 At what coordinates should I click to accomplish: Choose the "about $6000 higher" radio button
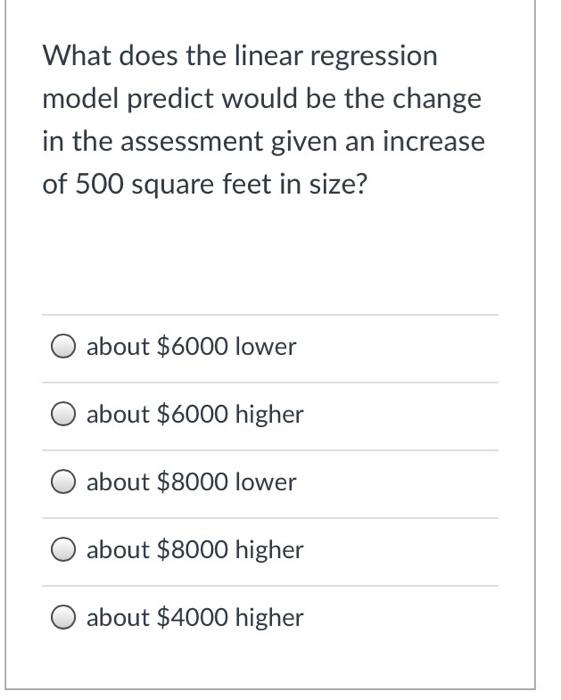pyautogui.click(x=63, y=414)
